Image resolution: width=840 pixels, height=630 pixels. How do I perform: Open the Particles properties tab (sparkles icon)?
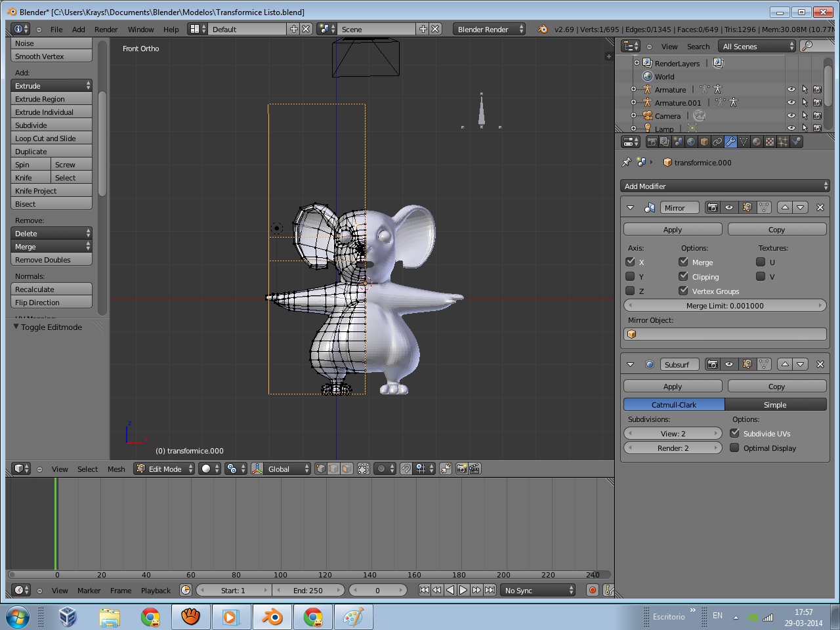pos(783,142)
